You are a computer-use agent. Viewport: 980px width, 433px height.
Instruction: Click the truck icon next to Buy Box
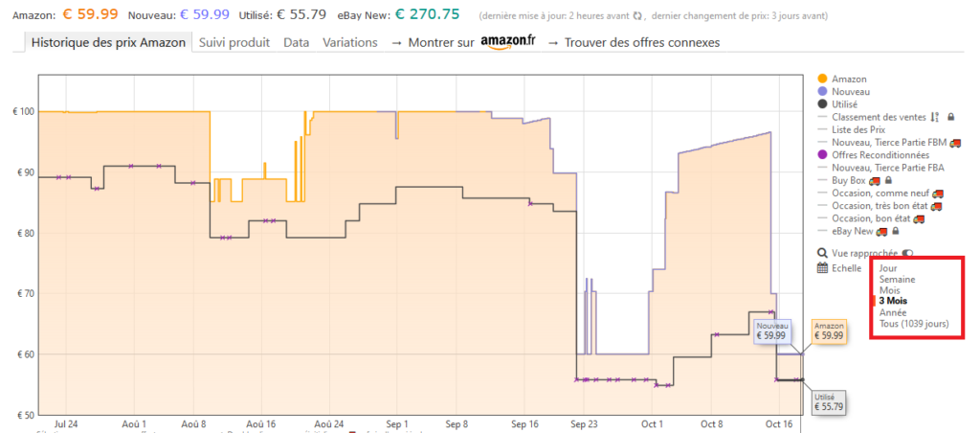[875, 181]
